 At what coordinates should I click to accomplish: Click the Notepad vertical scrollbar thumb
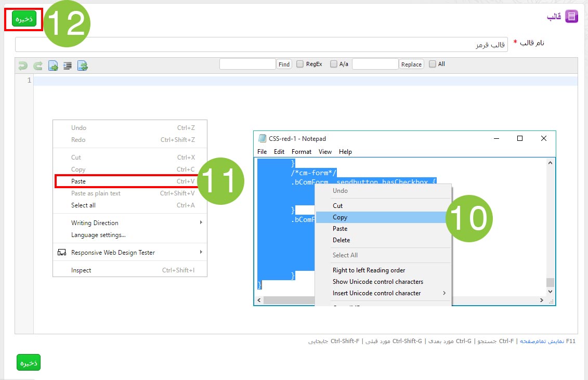point(550,282)
